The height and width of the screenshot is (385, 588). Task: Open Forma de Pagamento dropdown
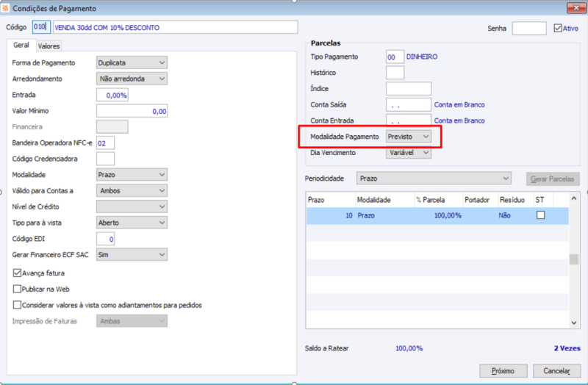click(132, 62)
